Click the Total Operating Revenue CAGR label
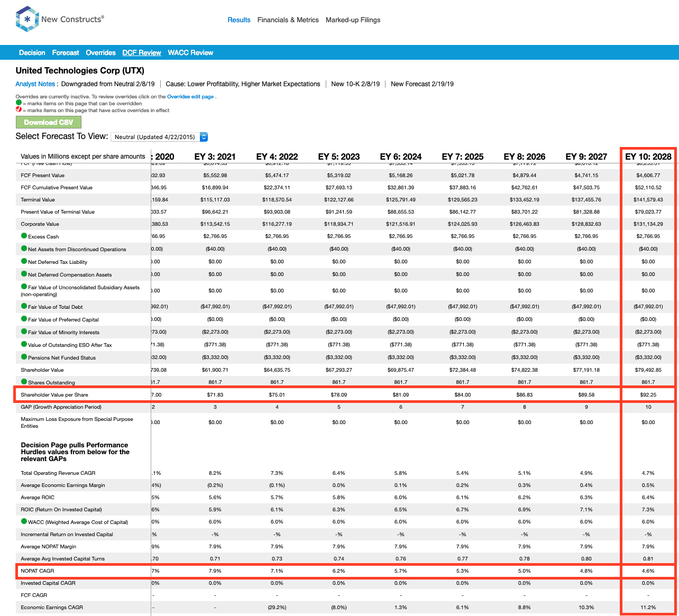Image resolution: width=679 pixels, height=616 pixels. 58,473
